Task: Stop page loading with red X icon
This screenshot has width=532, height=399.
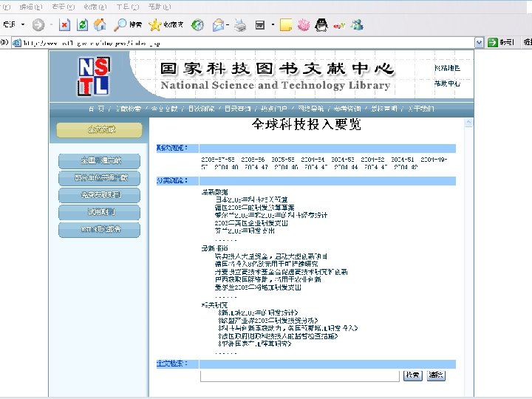Action: coord(64,25)
